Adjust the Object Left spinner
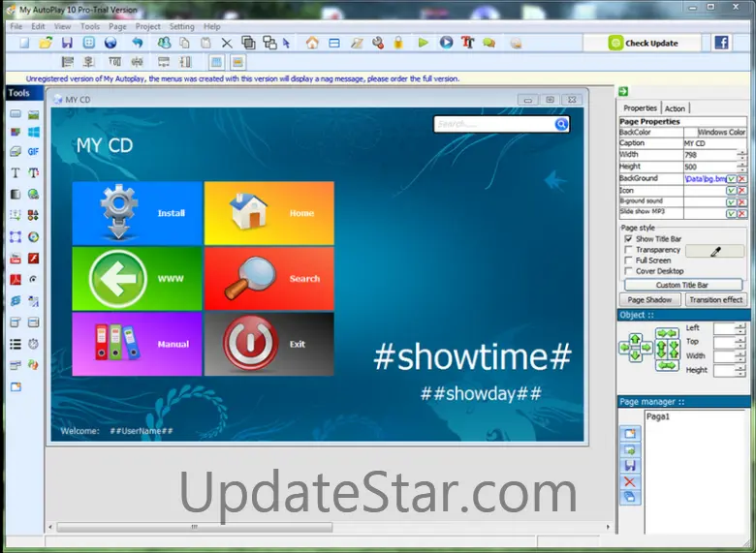This screenshot has width=756, height=553. (740, 329)
